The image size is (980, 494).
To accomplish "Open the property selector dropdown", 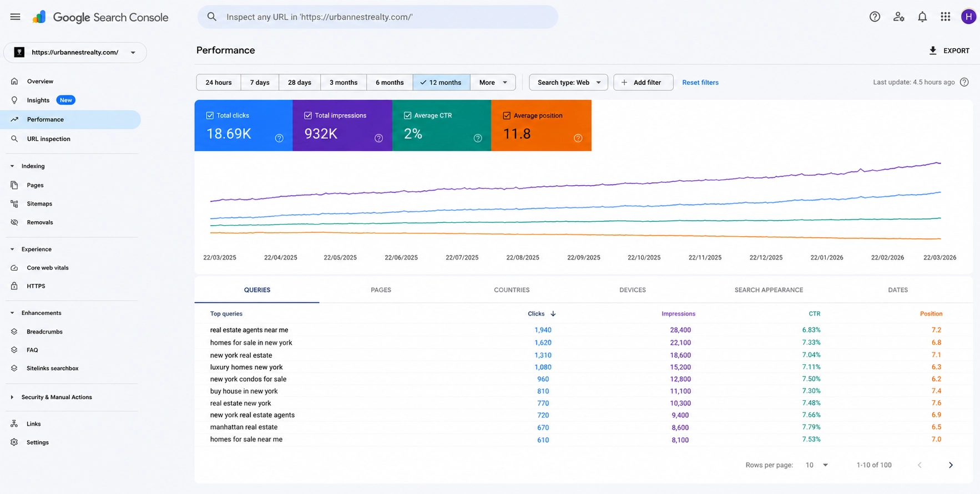I will click(75, 53).
